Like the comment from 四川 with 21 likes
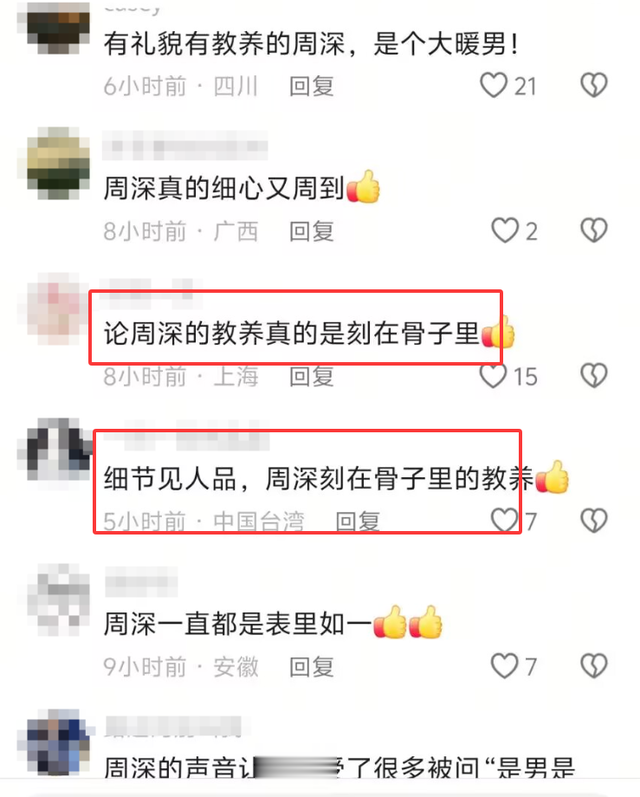Screen dimensions: 640x797 pos(494,85)
